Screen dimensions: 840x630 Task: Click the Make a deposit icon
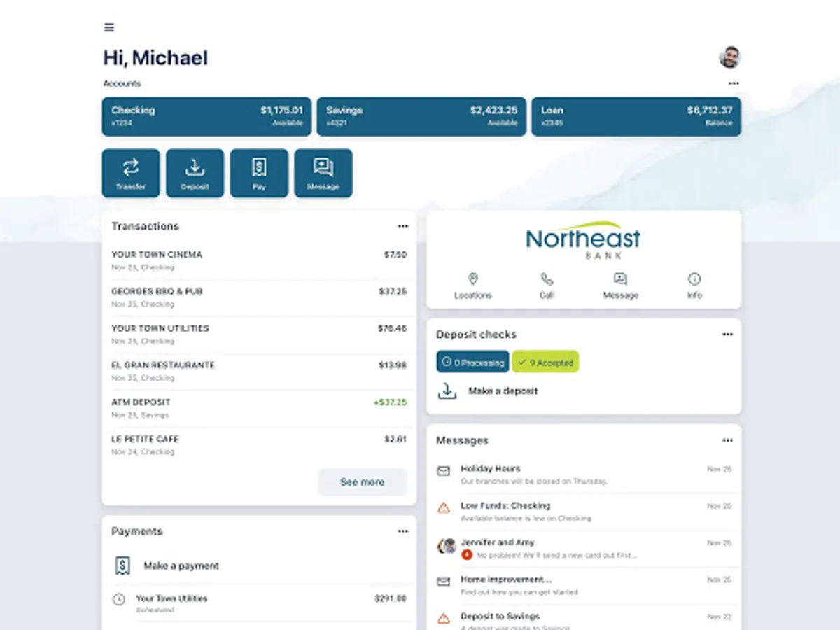tap(447, 391)
